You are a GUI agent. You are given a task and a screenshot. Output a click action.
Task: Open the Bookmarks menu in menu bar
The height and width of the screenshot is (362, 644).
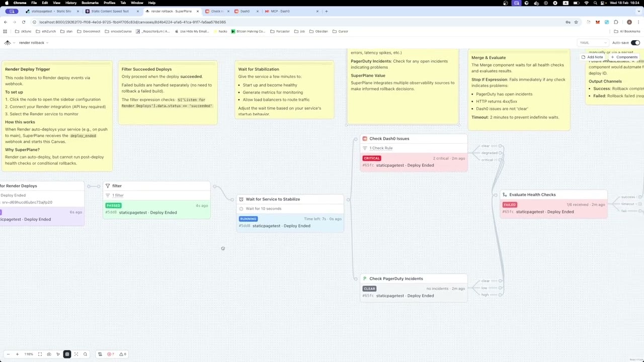[90, 3]
